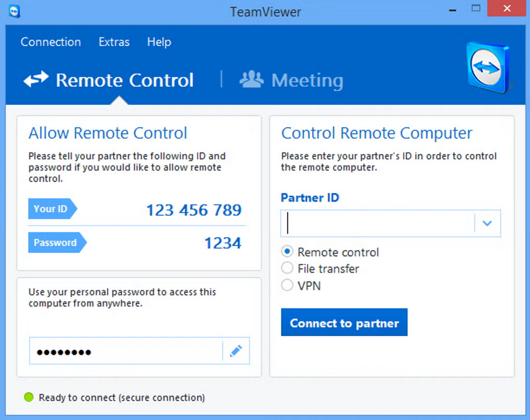Click the Allow Remote Control heading
Image resolution: width=530 pixels, height=420 pixels.
[x=108, y=133]
